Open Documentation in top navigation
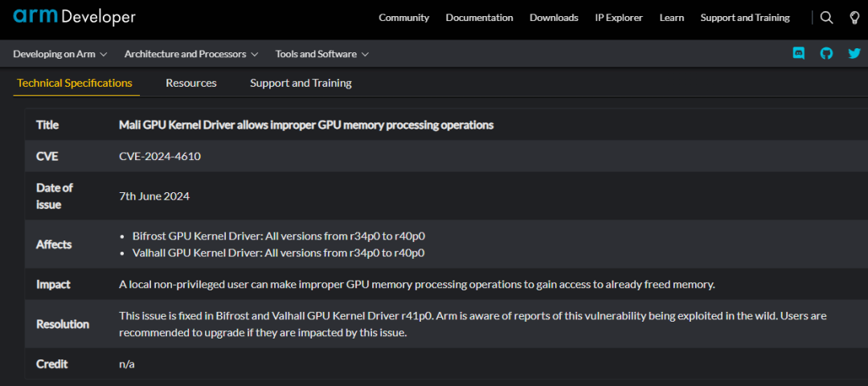The height and width of the screenshot is (386, 868). (x=479, y=18)
